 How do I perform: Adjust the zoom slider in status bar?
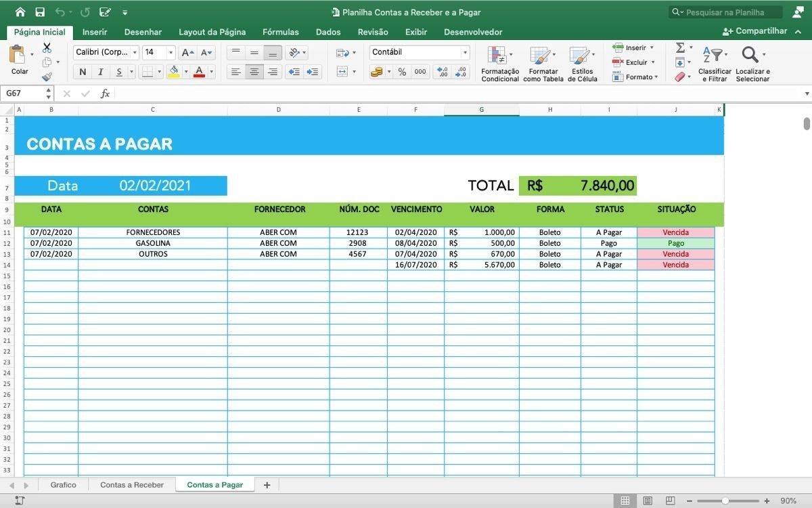[725, 501]
